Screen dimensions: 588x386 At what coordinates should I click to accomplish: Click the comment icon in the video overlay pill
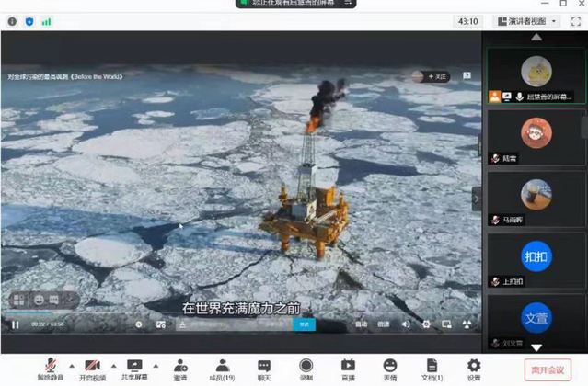point(54,300)
